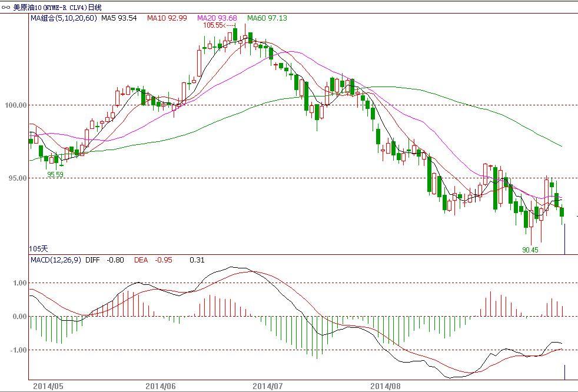The height and width of the screenshot is (392, 578).
Task: Click the green MA60 97.13 legend
Action: 267,18
